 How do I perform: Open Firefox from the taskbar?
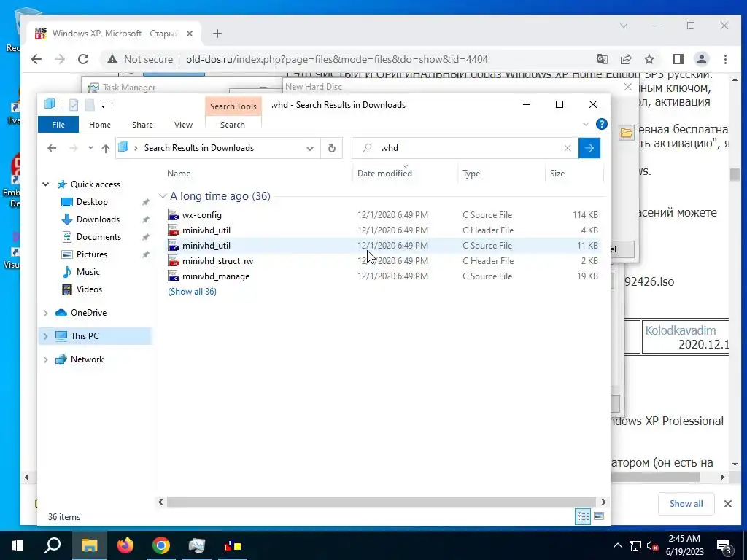click(125, 545)
